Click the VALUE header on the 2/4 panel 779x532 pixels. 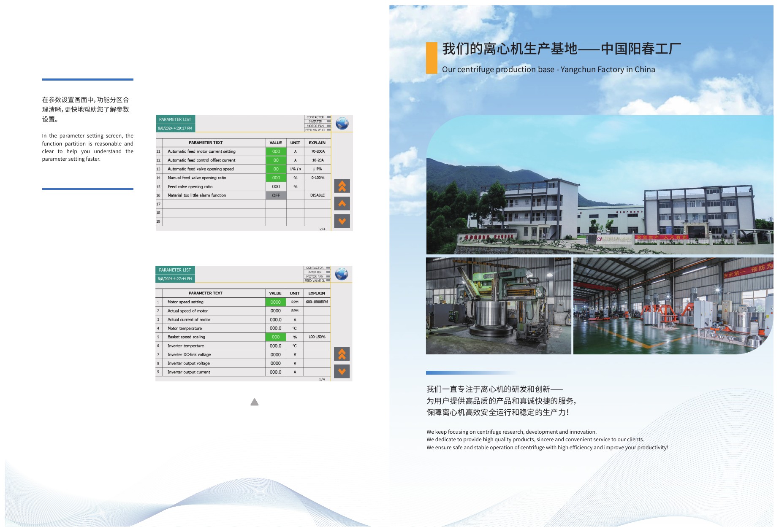click(x=276, y=143)
